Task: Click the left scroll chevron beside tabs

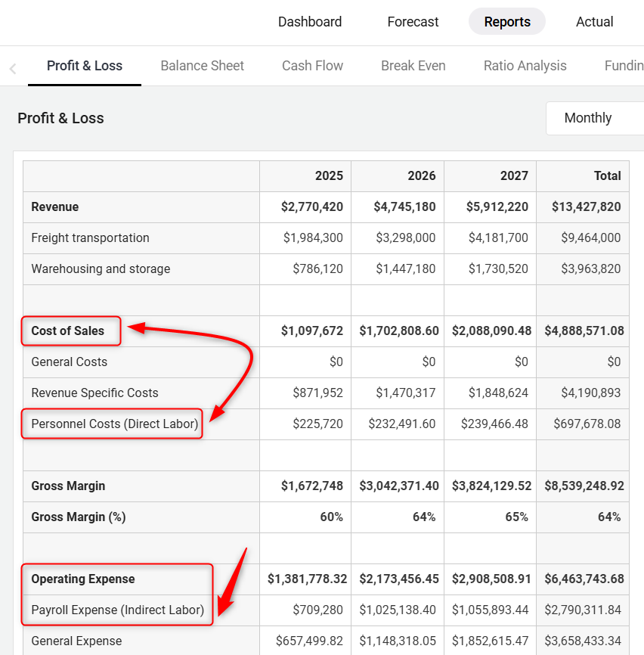Action: [13, 68]
